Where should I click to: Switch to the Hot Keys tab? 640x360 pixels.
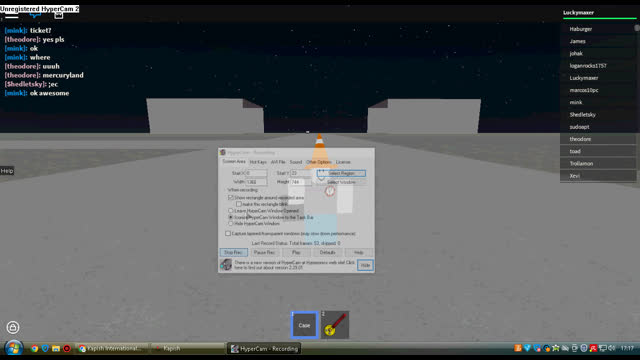click(x=258, y=162)
